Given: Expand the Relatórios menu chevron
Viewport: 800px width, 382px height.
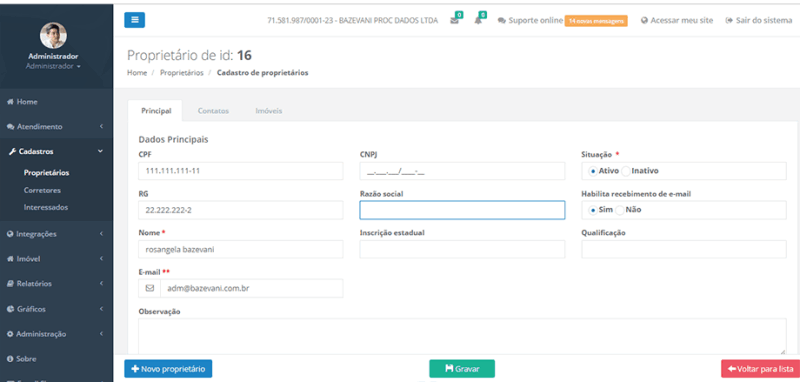Looking at the screenshot, I should [x=102, y=284].
